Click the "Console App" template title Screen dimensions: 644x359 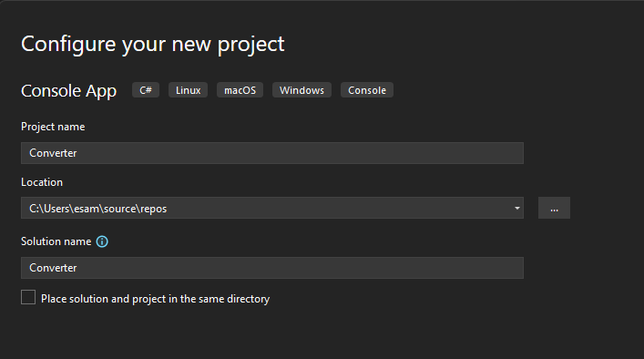[x=69, y=91]
